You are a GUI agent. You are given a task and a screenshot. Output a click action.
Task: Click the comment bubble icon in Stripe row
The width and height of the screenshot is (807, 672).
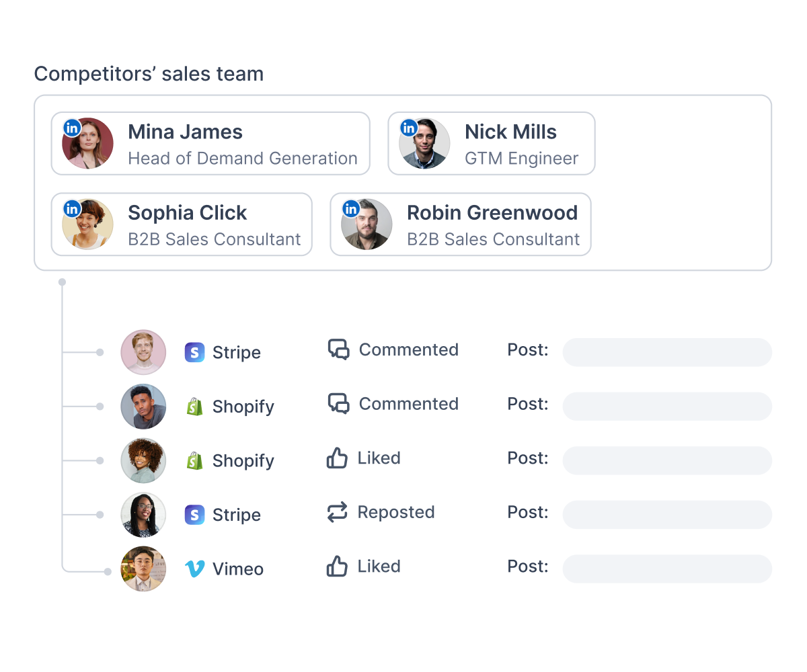pyautogui.click(x=338, y=349)
